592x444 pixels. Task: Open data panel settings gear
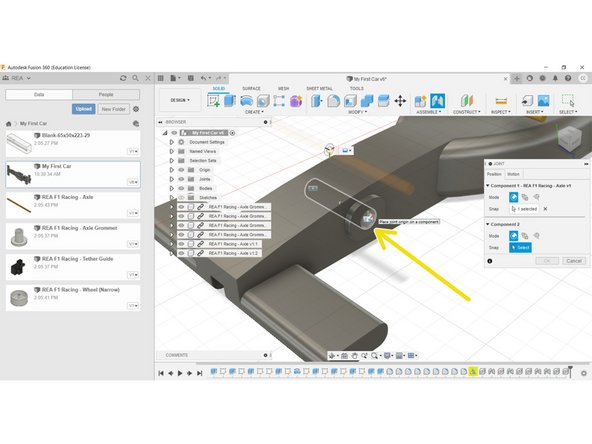(x=136, y=109)
